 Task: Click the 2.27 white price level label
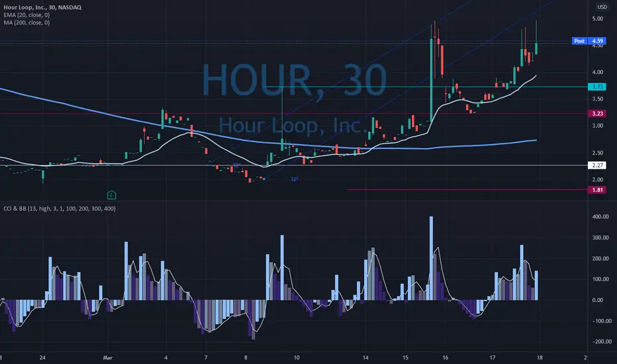(x=597, y=165)
